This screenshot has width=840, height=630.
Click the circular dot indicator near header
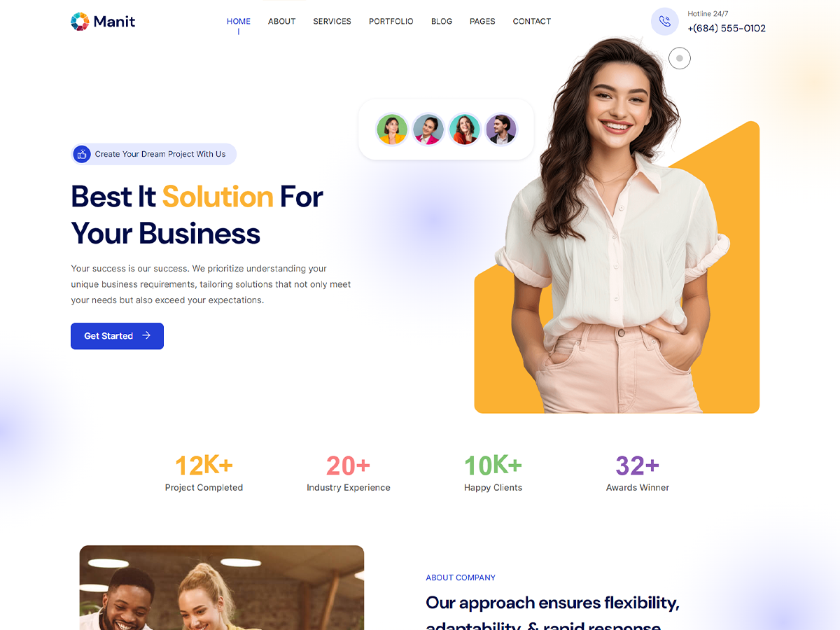680,58
